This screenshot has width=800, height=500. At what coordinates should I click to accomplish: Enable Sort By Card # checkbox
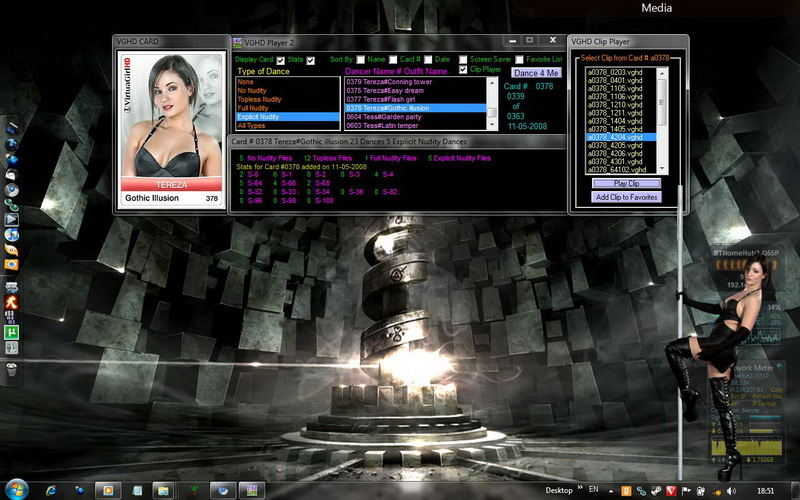click(x=393, y=60)
